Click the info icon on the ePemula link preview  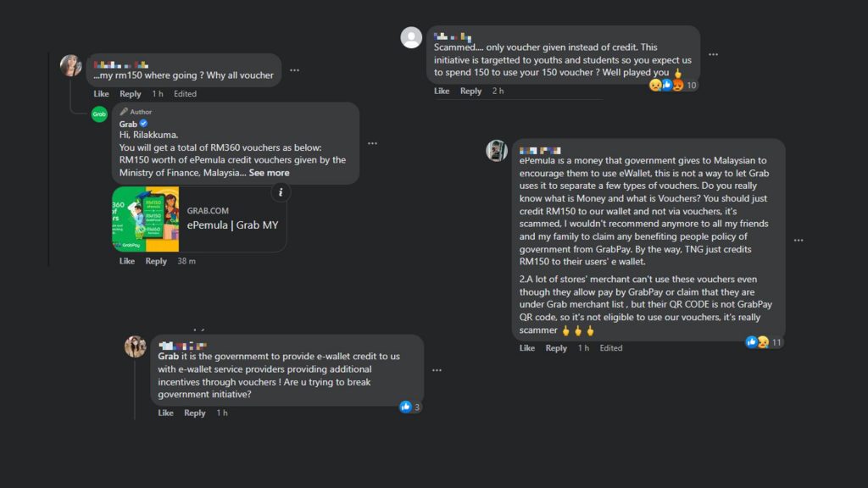279,192
